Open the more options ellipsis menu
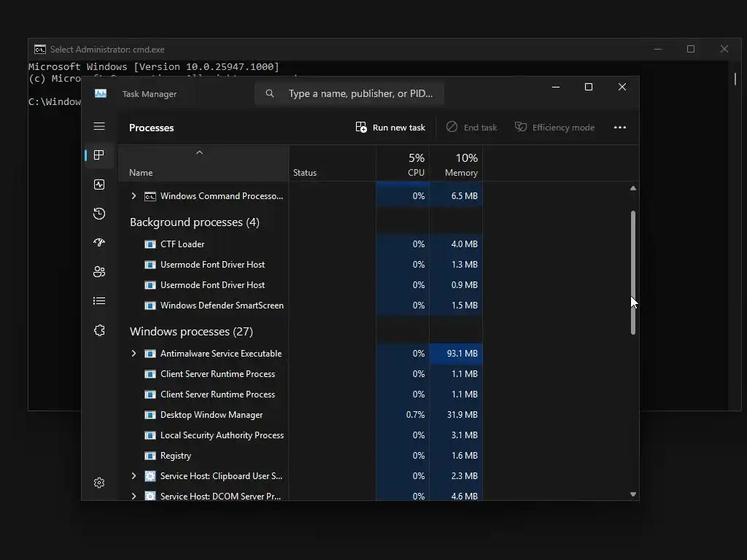This screenshot has height=560, width=747. pos(620,127)
